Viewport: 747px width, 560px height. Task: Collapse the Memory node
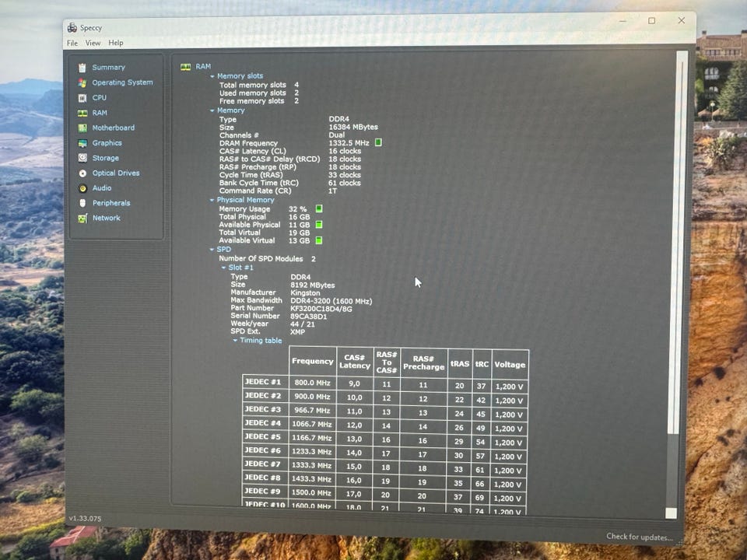click(212, 110)
